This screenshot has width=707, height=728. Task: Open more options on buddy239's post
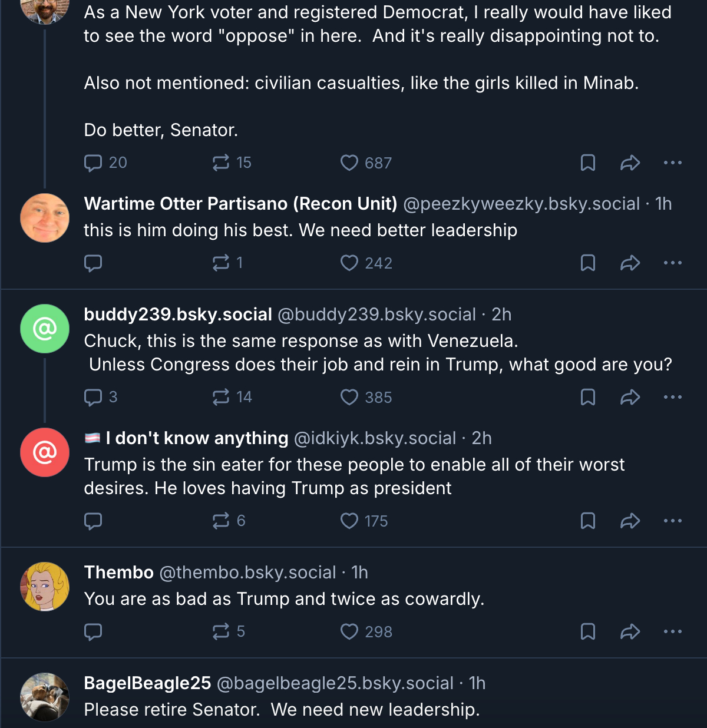pyautogui.click(x=672, y=397)
